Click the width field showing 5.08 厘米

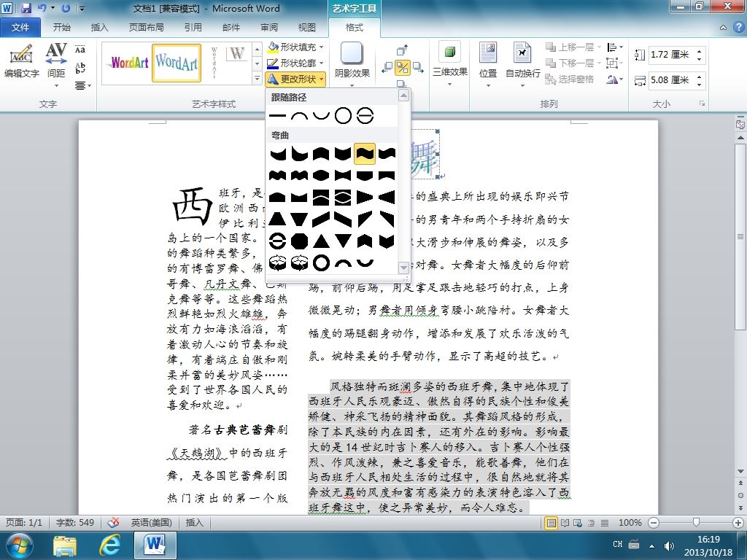coord(671,80)
